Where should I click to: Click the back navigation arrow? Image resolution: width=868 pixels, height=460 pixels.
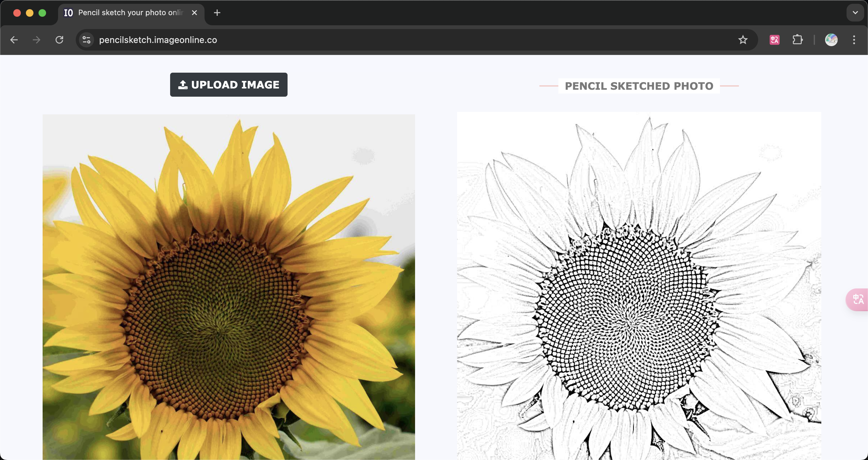click(14, 39)
